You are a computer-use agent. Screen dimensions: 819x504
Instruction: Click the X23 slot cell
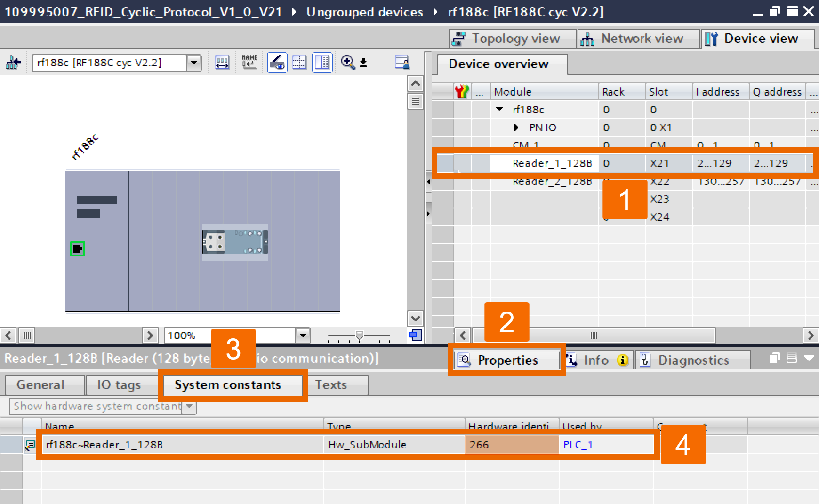coord(669,199)
